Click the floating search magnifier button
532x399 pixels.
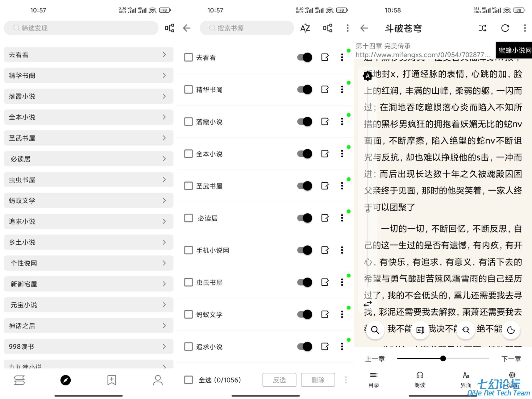pyautogui.click(x=375, y=330)
